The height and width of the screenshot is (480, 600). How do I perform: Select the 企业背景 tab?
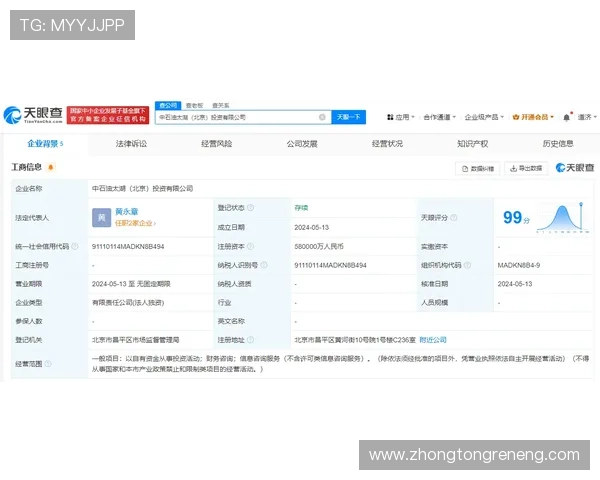pos(45,144)
